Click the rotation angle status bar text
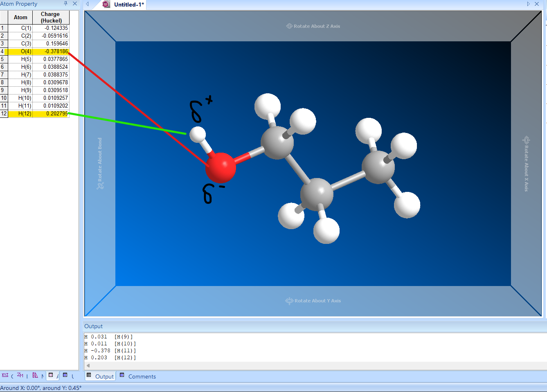 [41, 388]
